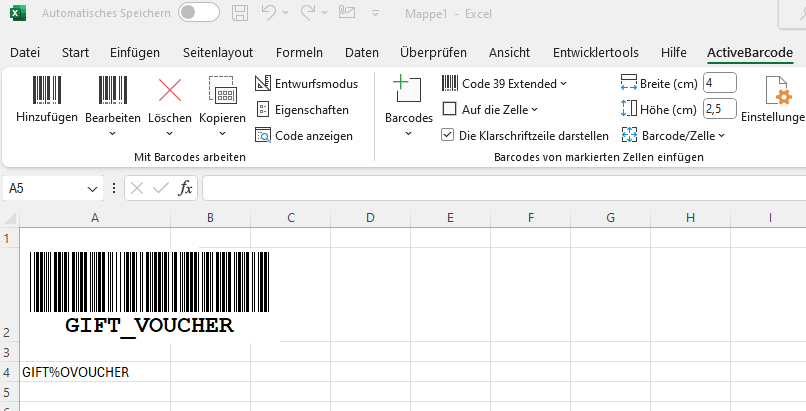Open the Code 39 Extended barcode type dropdown
Image resolution: width=806 pixels, height=411 pixels.
(504, 83)
